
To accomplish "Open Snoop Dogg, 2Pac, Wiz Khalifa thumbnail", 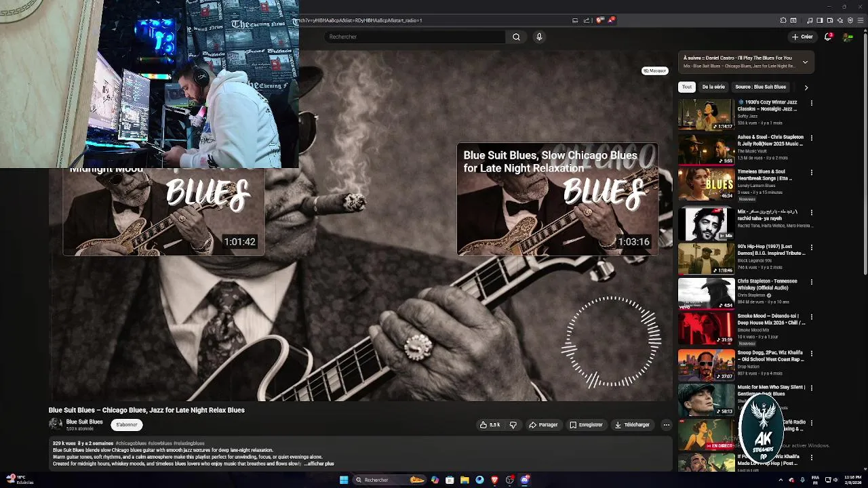I will pyautogui.click(x=706, y=364).
